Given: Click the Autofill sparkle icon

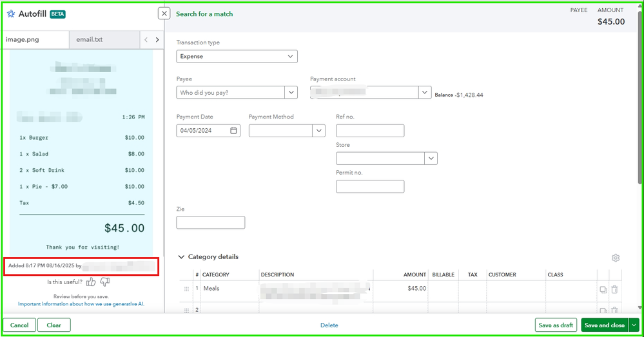Looking at the screenshot, I should point(11,14).
